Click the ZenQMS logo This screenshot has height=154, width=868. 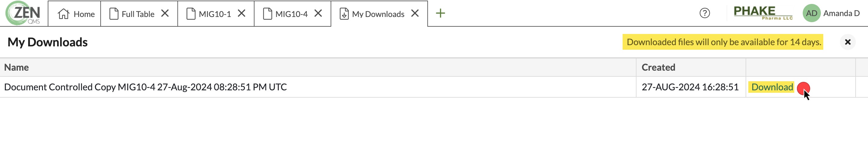click(x=23, y=13)
